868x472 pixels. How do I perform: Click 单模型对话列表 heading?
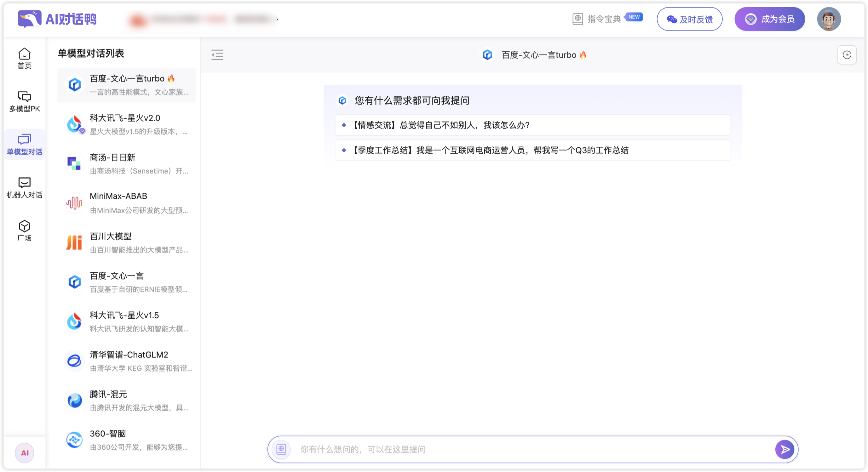[91, 53]
